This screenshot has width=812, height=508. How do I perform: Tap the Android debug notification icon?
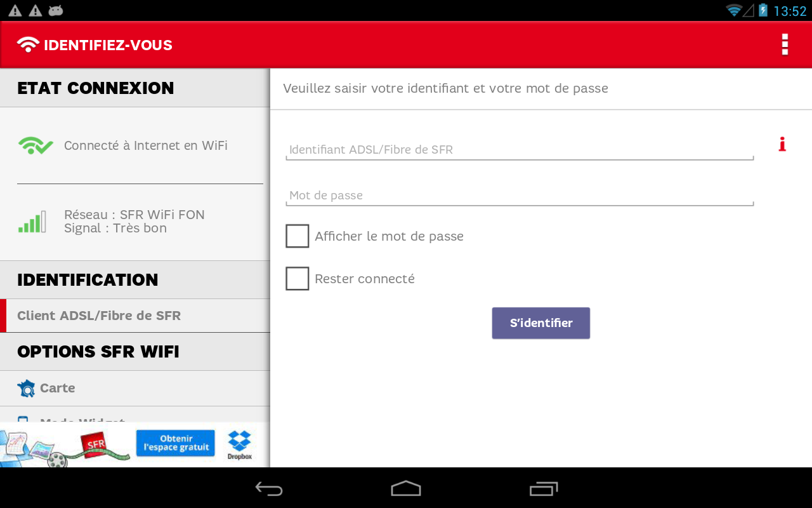coord(56,10)
